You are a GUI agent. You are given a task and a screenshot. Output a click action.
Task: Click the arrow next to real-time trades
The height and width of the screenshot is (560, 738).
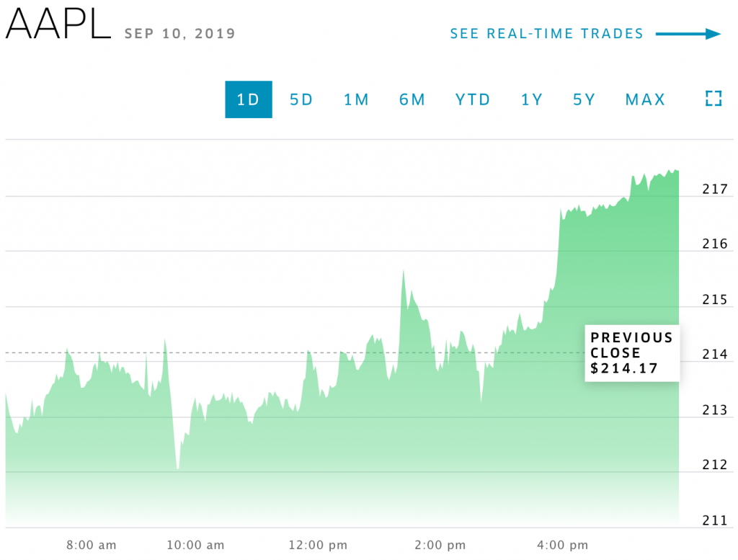(x=688, y=34)
